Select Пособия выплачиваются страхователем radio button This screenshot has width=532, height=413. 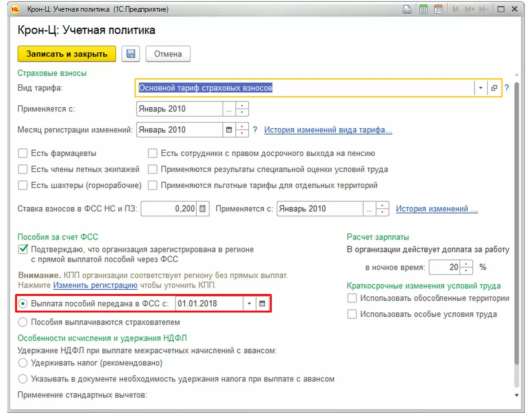(x=23, y=322)
